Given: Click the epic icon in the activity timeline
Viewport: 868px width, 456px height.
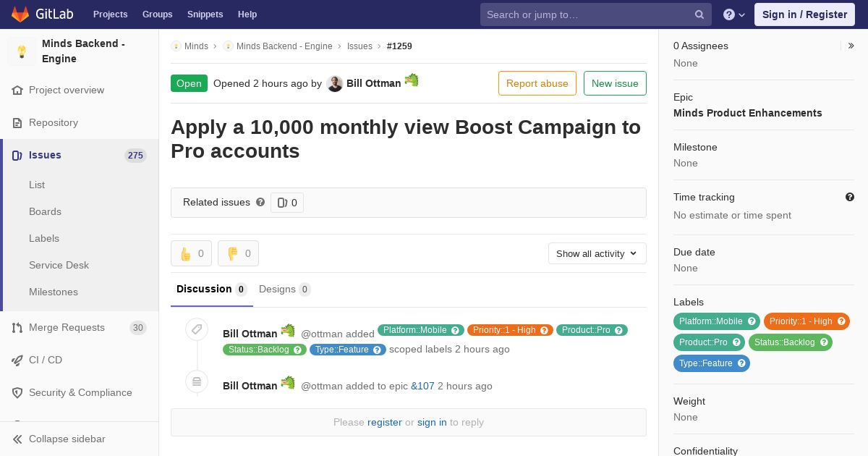Looking at the screenshot, I should click(x=197, y=382).
